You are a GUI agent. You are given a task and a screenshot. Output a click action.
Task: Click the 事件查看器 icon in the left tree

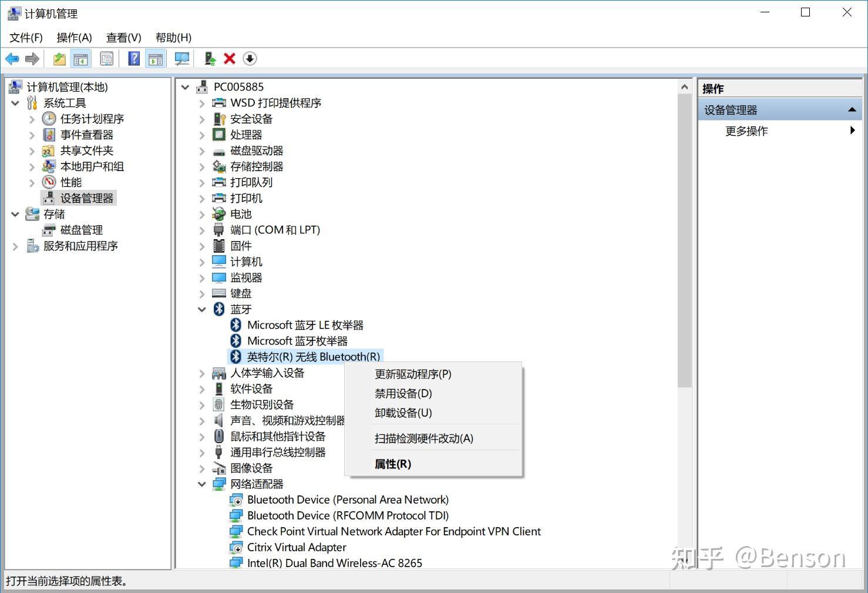click(49, 135)
